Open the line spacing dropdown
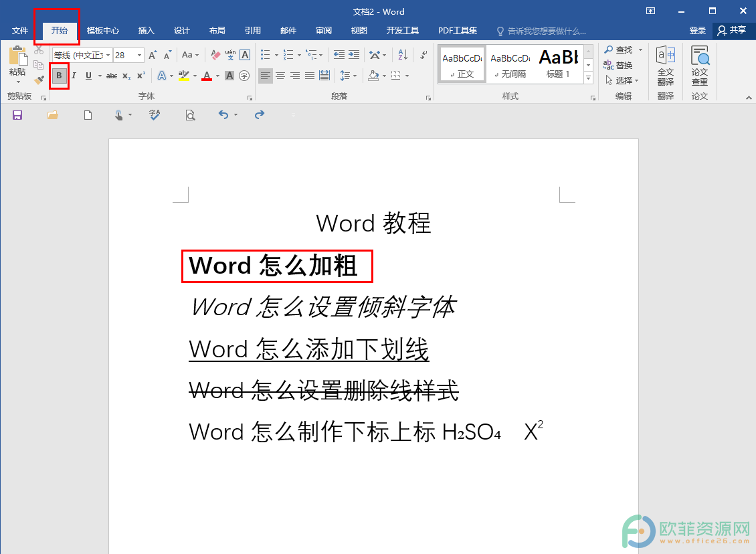 click(x=348, y=76)
